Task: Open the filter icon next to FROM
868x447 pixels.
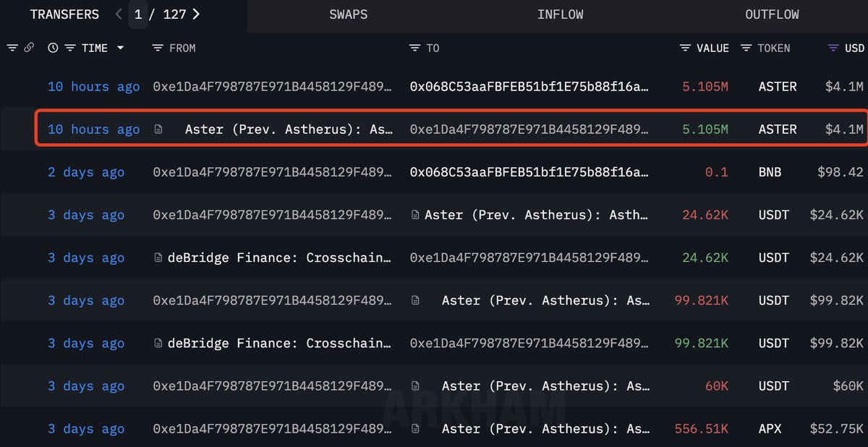Action: click(x=158, y=48)
